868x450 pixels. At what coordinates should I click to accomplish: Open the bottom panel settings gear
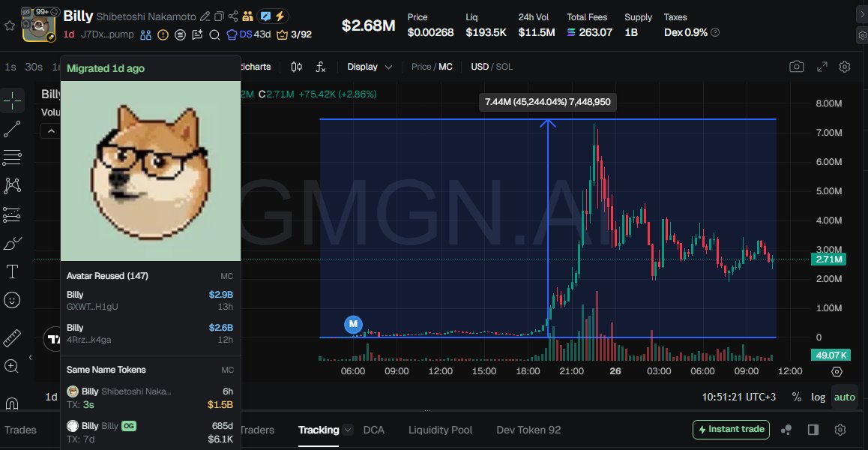[840, 430]
